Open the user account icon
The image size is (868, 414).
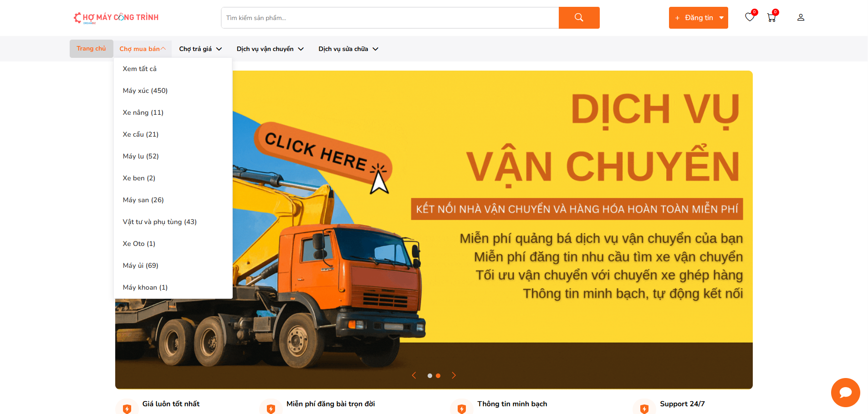pos(801,18)
